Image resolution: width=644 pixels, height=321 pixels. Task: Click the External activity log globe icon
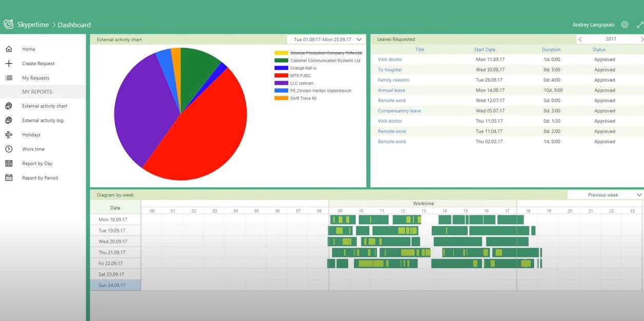[x=9, y=121]
